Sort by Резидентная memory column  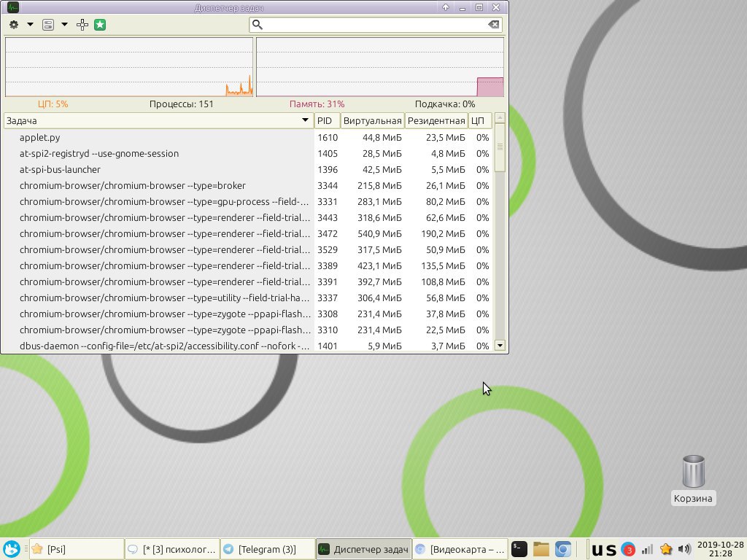436,121
